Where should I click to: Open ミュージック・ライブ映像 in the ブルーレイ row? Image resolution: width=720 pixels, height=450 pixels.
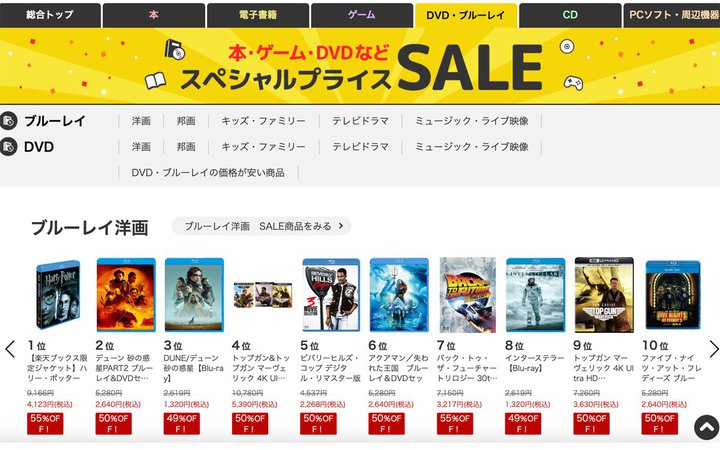(x=472, y=121)
